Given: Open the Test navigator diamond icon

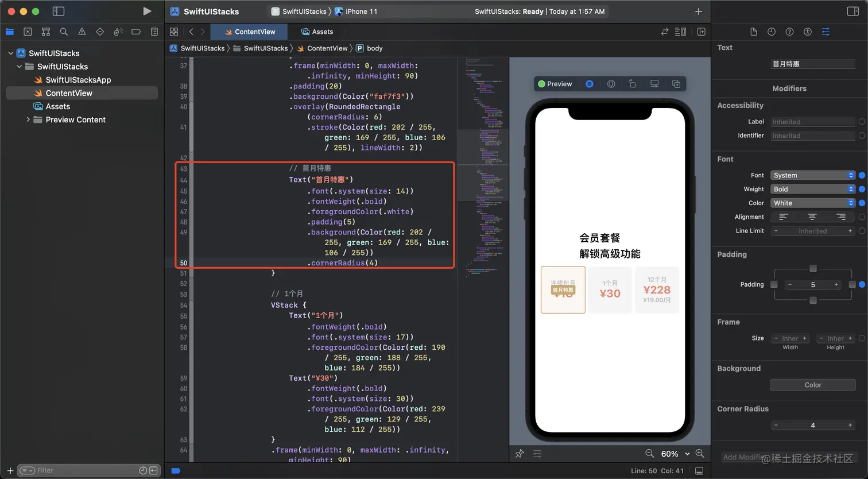Looking at the screenshot, I should click(x=100, y=32).
